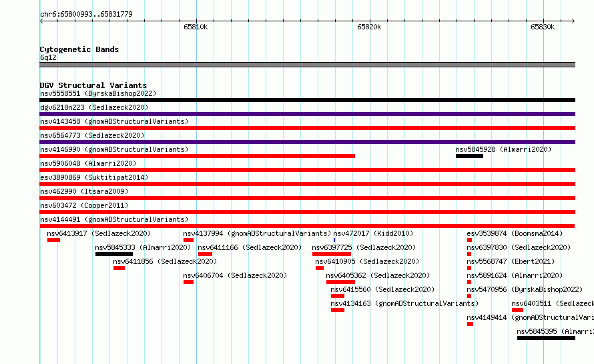This screenshot has height=364, width=594.
Task: Click the nsv4144491 gnomADStructuralVariants label
Action: coord(114,219)
